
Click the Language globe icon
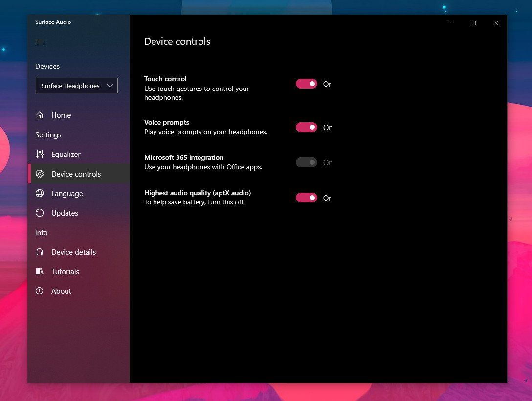pos(40,193)
